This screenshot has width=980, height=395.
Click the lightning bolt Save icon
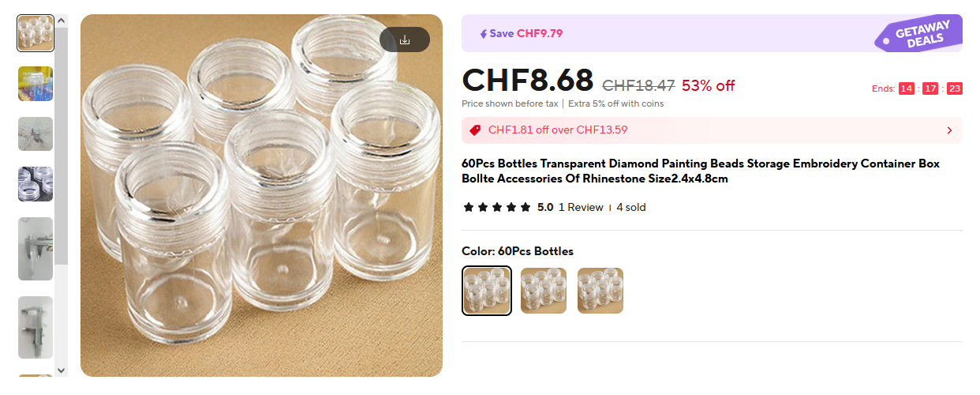coord(483,34)
